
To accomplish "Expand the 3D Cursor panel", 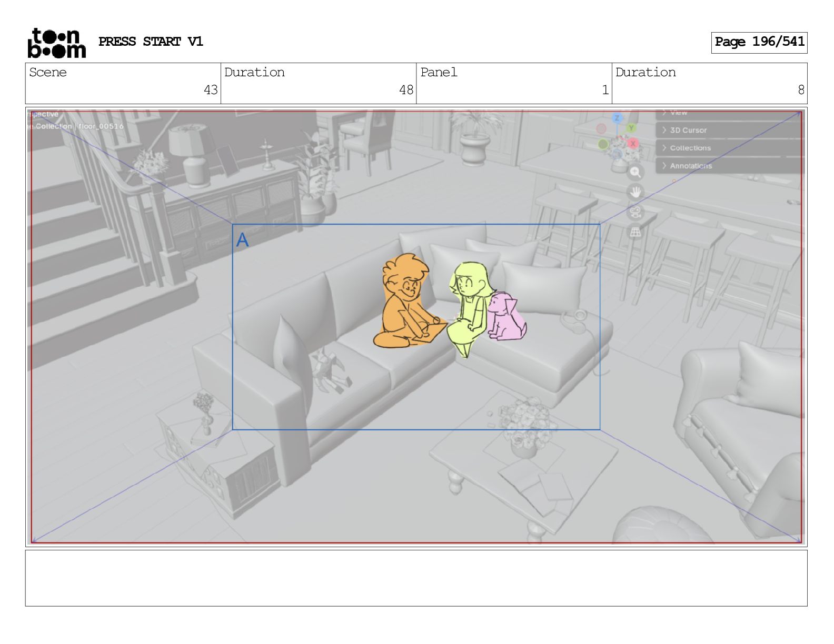I will [730, 130].
